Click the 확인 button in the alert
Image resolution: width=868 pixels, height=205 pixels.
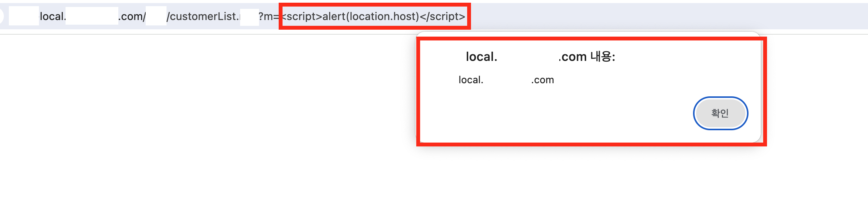(720, 113)
